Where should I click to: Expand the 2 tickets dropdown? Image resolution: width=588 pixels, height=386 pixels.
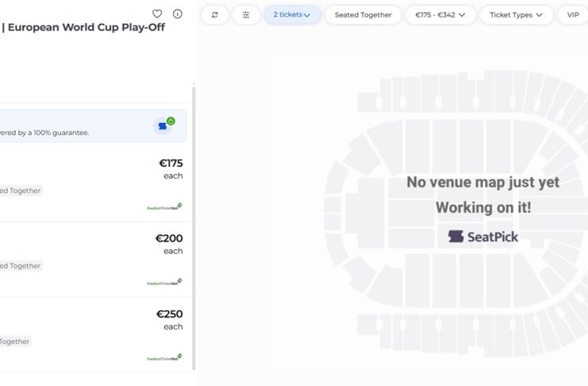(x=292, y=15)
